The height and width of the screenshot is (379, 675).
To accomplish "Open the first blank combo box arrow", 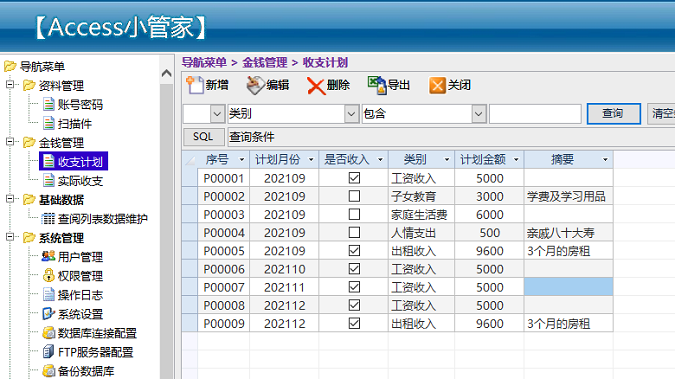I will tap(217, 114).
